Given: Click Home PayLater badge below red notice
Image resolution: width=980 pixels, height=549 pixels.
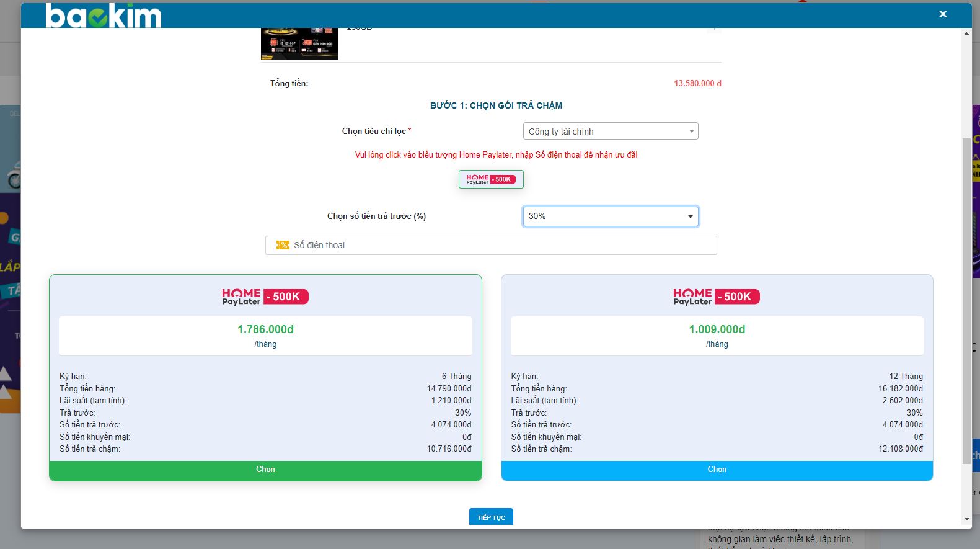Looking at the screenshot, I should (x=491, y=179).
